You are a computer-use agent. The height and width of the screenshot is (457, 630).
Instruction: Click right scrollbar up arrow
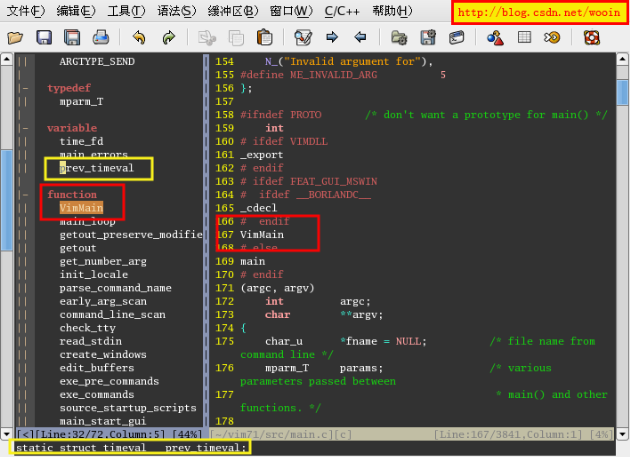click(622, 59)
